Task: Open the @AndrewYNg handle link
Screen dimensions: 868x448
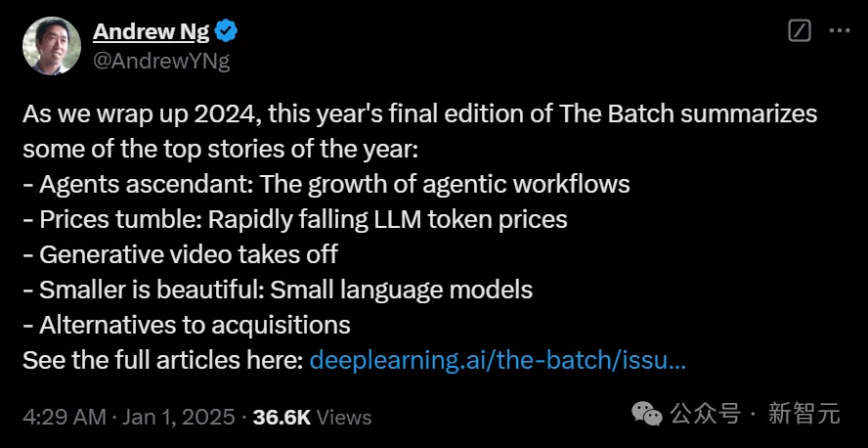Action: point(160,60)
